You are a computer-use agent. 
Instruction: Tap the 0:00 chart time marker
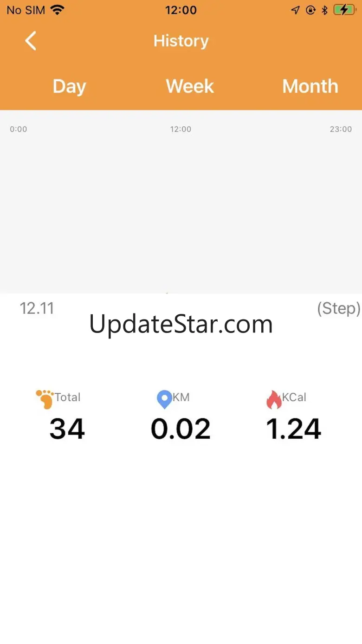pyautogui.click(x=19, y=129)
